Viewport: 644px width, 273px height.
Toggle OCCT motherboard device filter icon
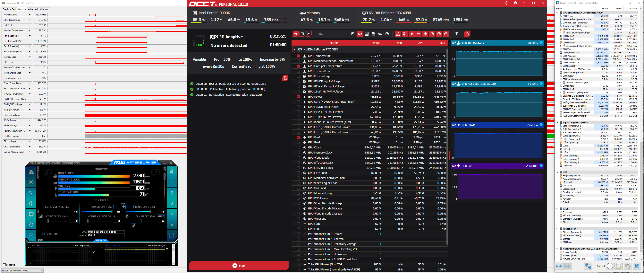point(367,34)
